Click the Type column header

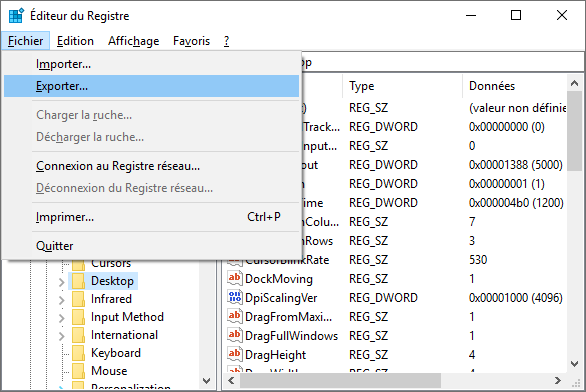[402, 86]
